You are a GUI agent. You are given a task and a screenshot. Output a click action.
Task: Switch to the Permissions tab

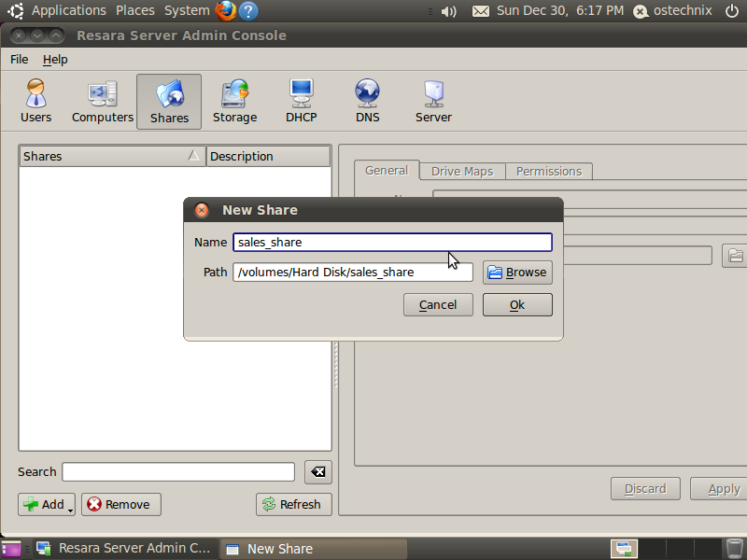click(549, 172)
